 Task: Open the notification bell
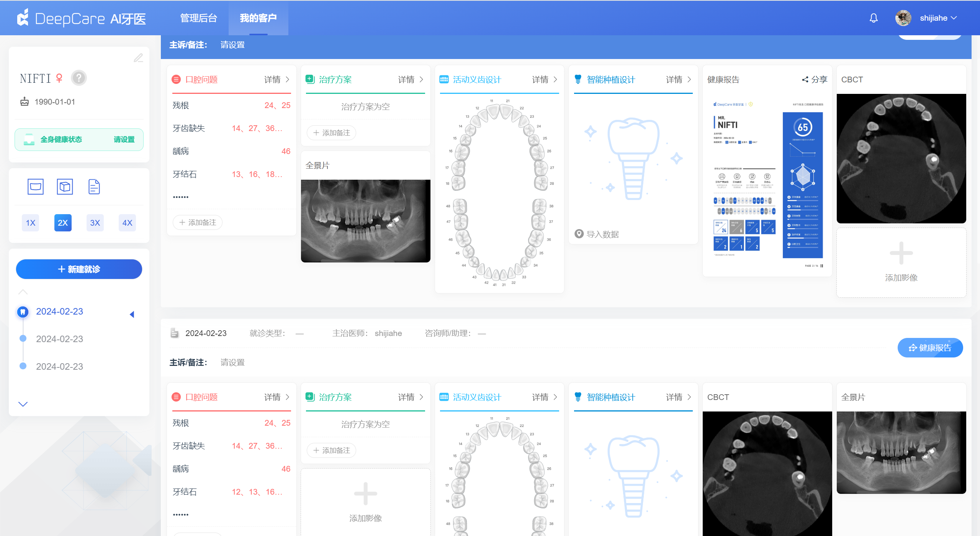pos(874,18)
